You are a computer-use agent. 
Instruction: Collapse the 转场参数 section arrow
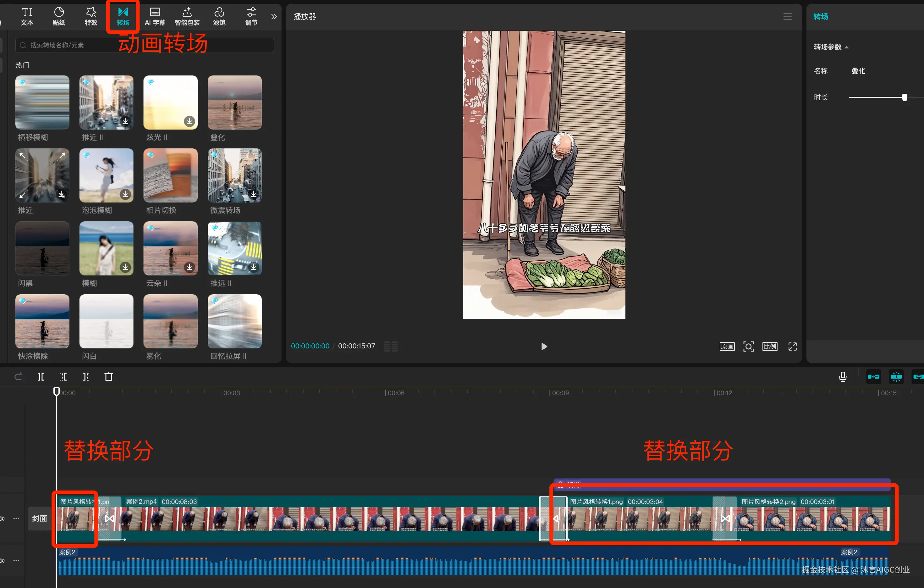pos(847,47)
